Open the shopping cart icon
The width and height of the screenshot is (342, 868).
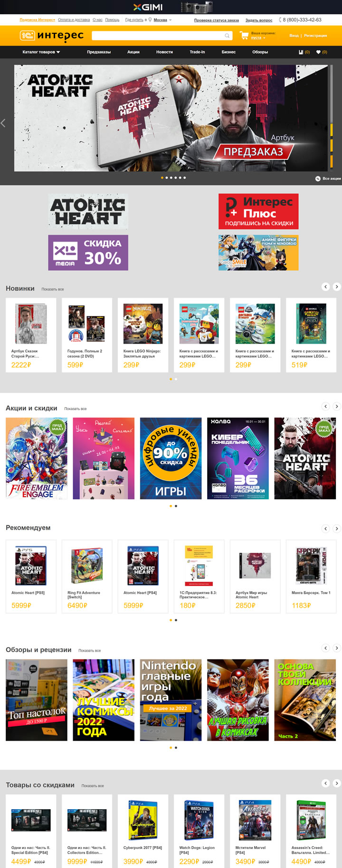tap(244, 35)
